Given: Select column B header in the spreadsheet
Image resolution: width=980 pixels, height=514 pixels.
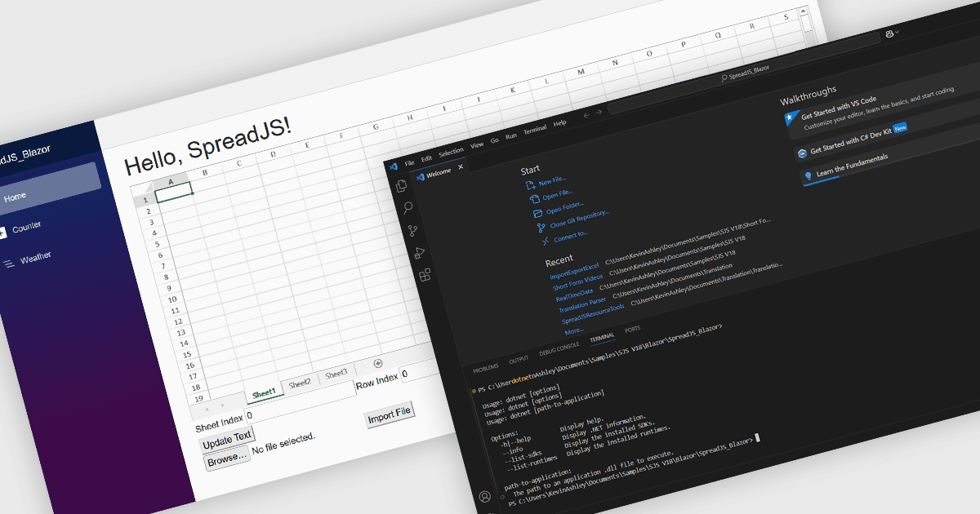Looking at the screenshot, I should 205,172.
